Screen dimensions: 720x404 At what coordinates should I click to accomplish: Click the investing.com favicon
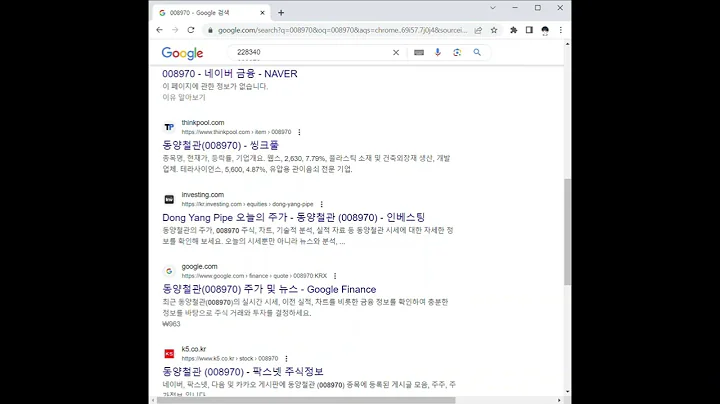tap(169, 199)
